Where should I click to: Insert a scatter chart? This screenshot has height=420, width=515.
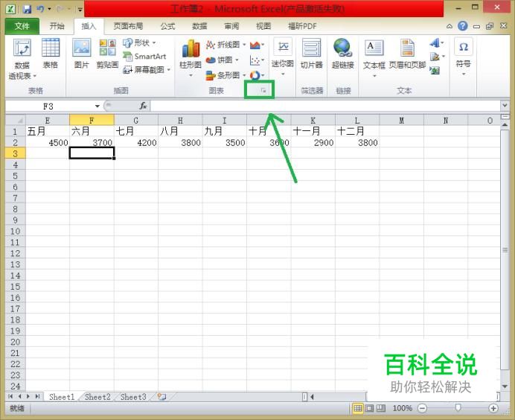(x=257, y=60)
